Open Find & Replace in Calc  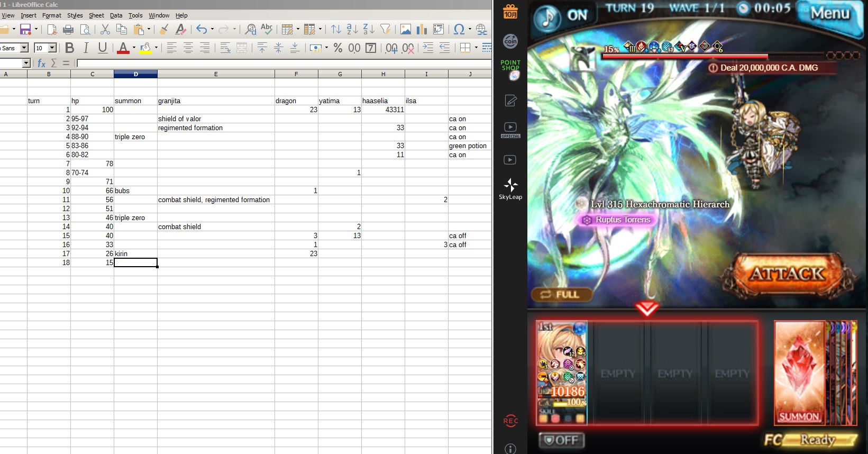click(251, 30)
